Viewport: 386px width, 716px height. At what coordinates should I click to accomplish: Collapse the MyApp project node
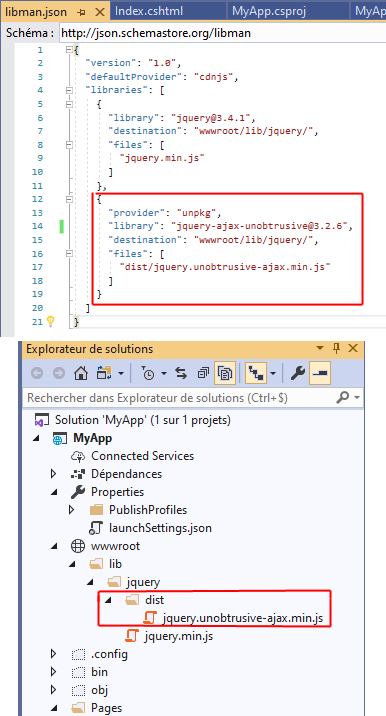38,438
